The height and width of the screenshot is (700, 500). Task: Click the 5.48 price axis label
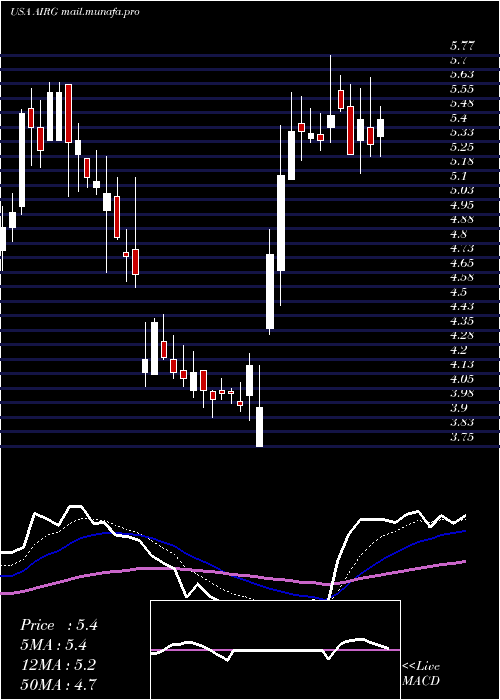click(x=462, y=103)
